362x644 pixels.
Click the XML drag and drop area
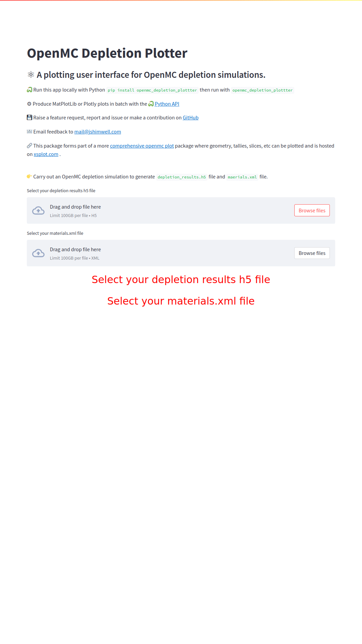181,253
